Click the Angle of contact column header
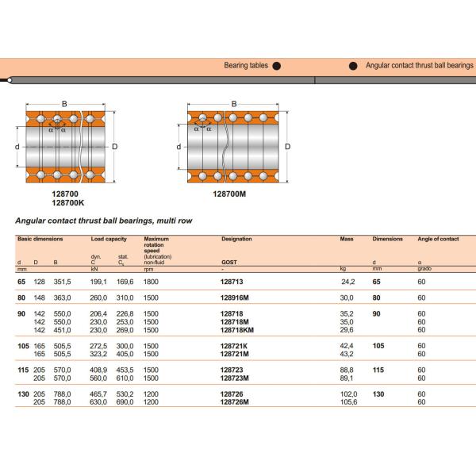476x476 pixels. (438, 239)
